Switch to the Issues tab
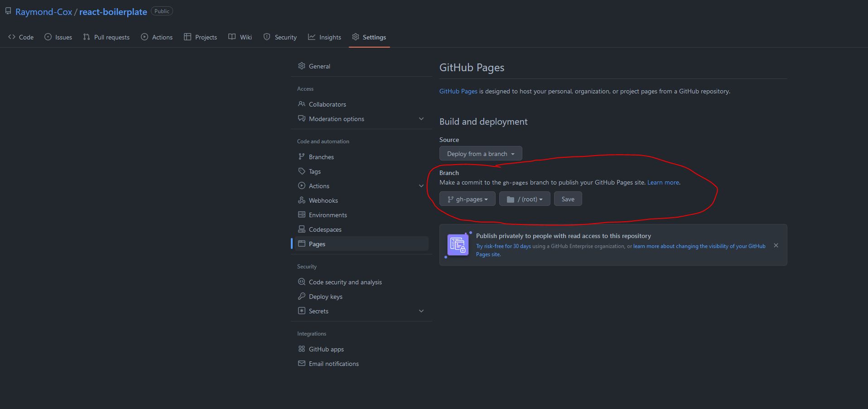This screenshot has height=409, width=868. point(58,37)
